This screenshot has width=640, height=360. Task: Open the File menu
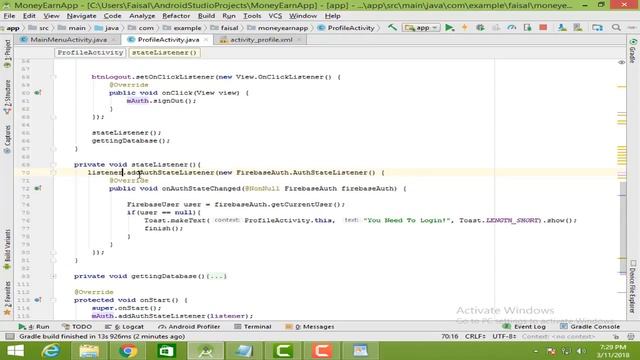point(9,16)
